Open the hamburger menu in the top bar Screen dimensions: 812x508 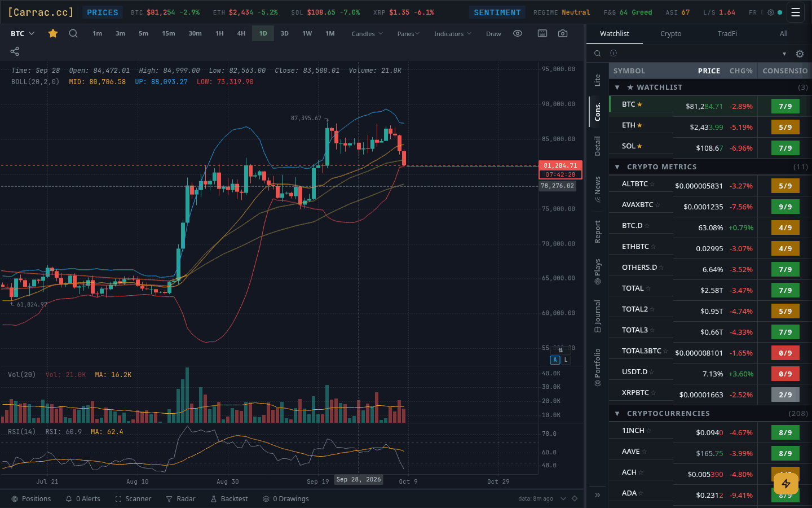click(796, 12)
